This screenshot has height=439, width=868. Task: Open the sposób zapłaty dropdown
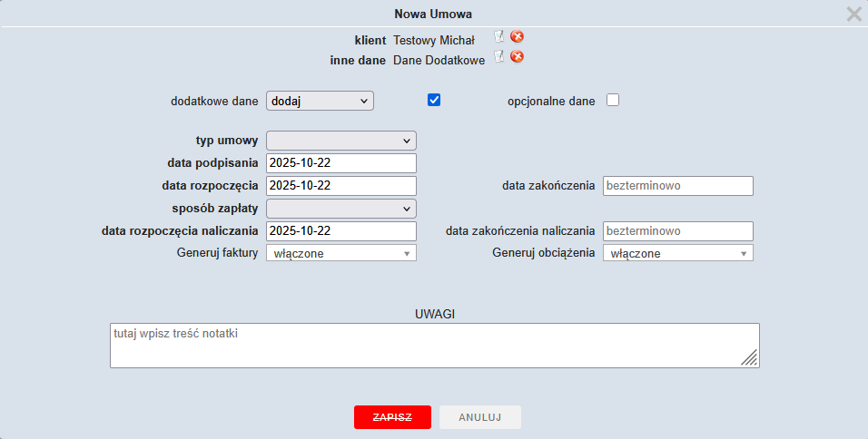[x=340, y=209]
